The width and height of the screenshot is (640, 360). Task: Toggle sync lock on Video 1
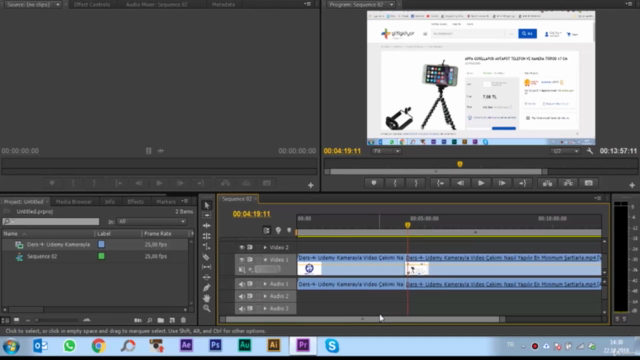250,260
